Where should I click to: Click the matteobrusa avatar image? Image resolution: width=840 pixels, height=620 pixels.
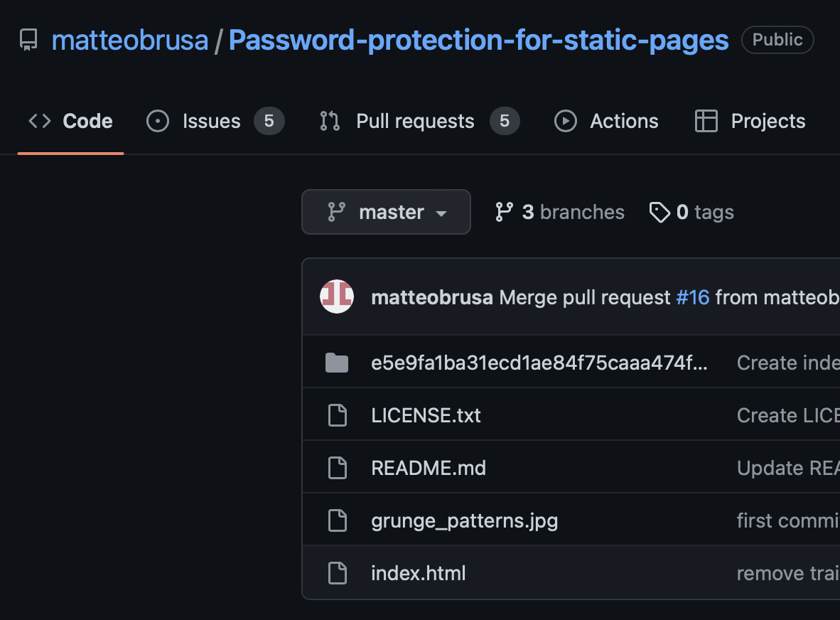pyautogui.click(x=337, y=296)
